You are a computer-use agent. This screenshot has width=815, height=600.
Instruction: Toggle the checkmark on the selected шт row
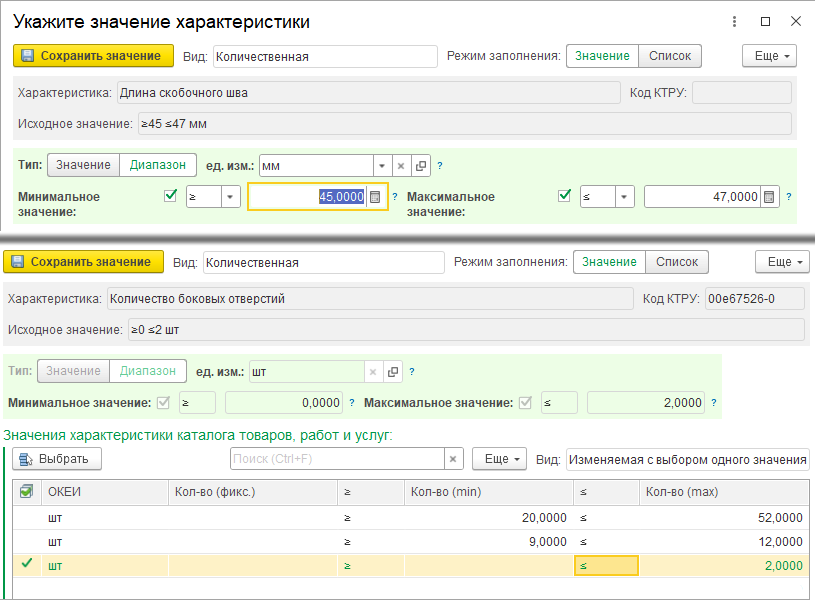(x=27, y=563)
